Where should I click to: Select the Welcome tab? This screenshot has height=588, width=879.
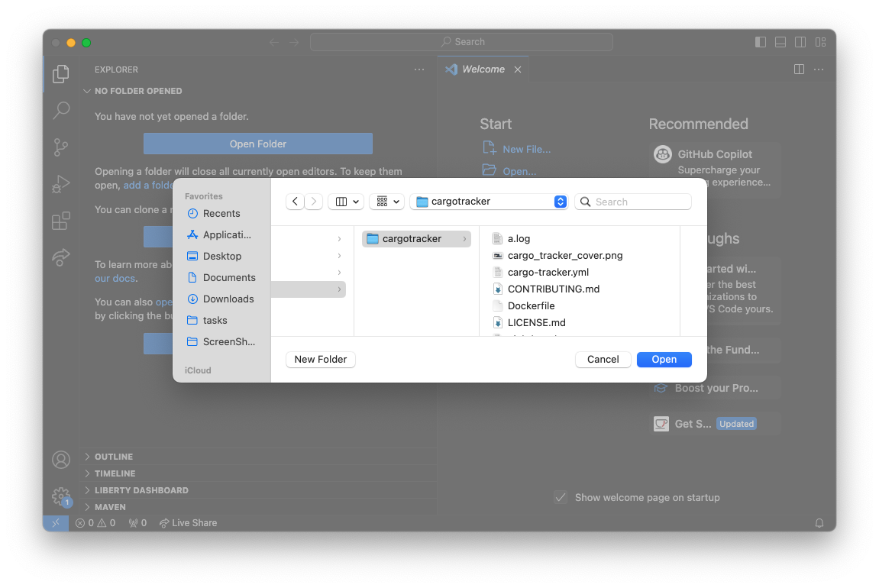pos(483,69)
